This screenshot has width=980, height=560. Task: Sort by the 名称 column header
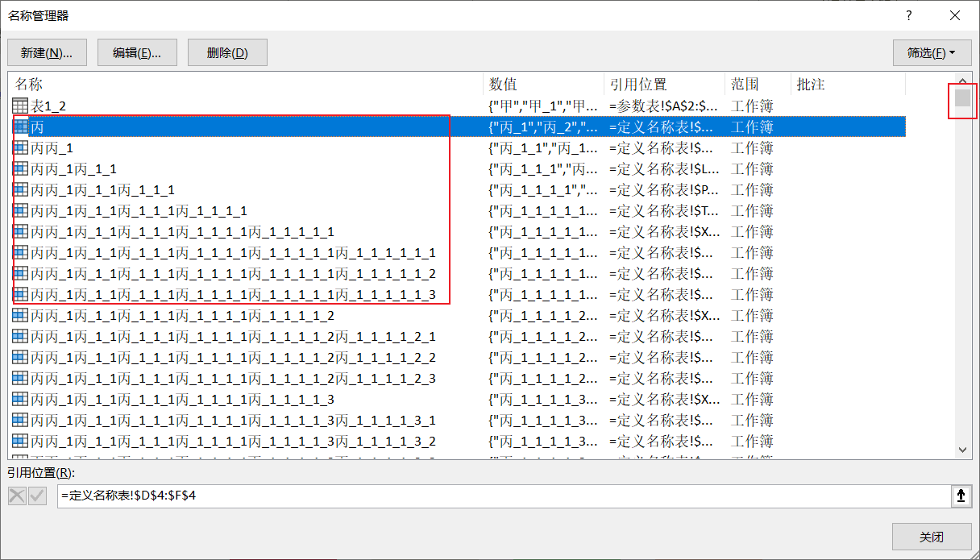pyautogui.click(x=246, y=85)
